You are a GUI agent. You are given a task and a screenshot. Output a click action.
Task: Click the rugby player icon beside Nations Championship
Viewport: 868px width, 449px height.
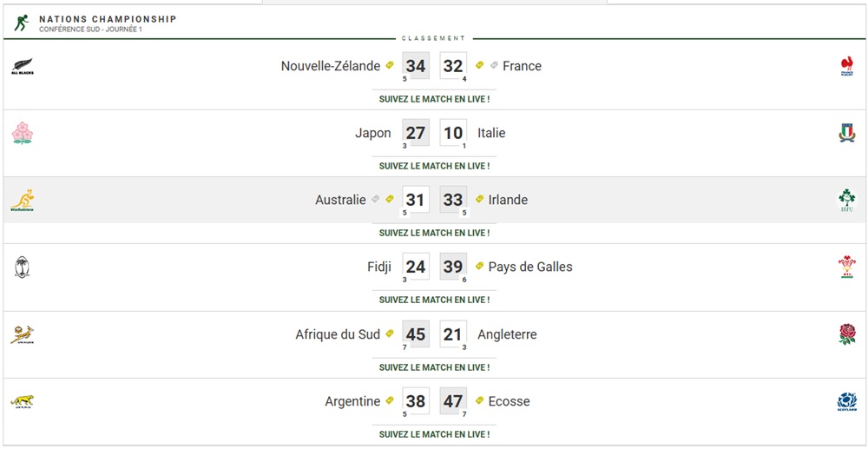click(x=22, y=23)
